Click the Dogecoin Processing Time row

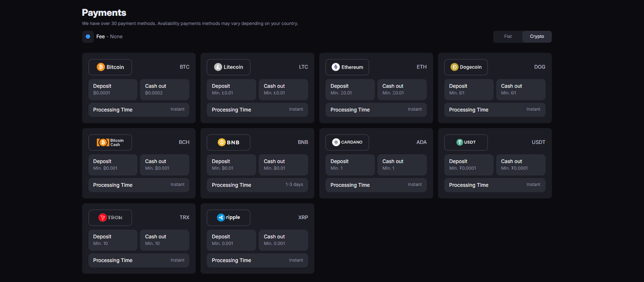[x=495, y=110]
